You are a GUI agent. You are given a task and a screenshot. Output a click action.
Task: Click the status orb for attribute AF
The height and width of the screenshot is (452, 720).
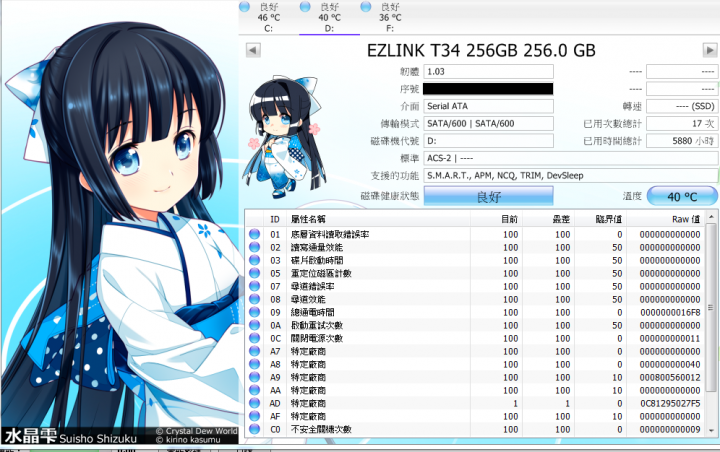254,416
